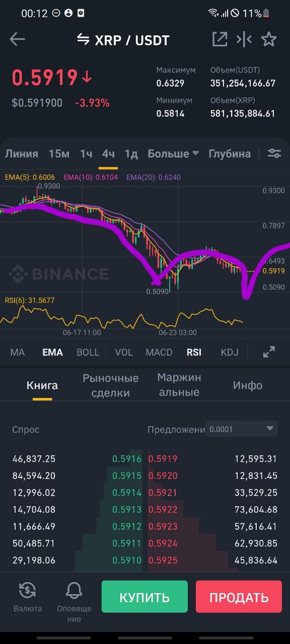Tap bid price 0.5913
This screenshot has width=290, height=644.
pos(127,510)
